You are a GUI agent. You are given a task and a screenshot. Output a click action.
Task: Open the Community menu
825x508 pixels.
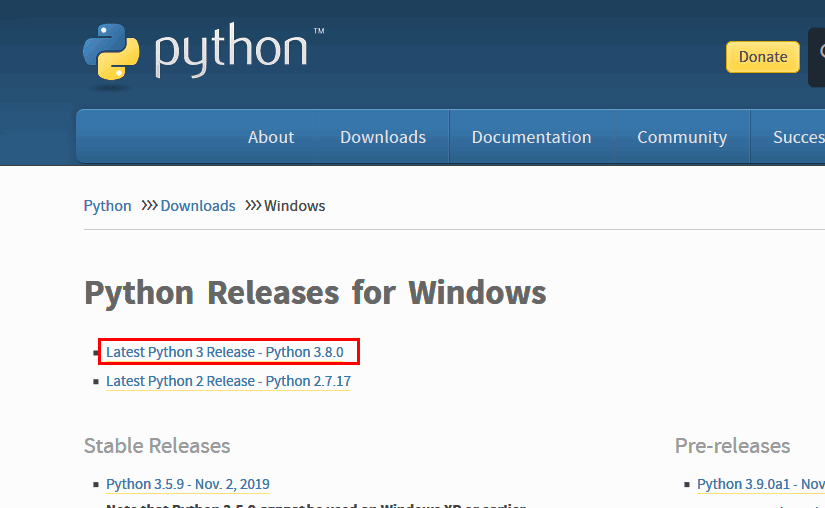pyautogui.click(x=682, y=137)
